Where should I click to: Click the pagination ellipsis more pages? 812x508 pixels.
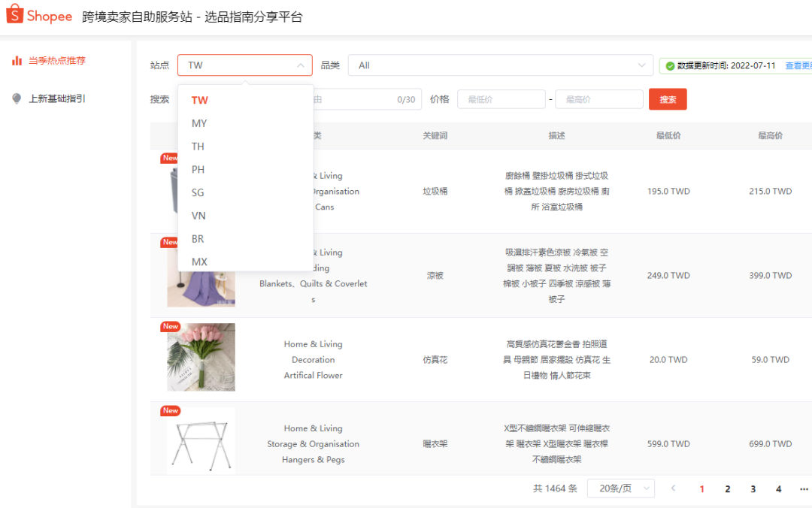[804, 488]
